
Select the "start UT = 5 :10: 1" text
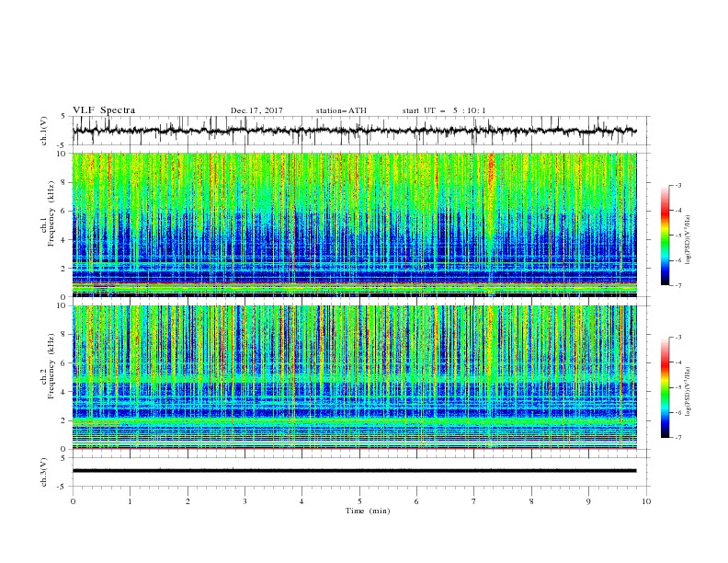click(444, 110)
